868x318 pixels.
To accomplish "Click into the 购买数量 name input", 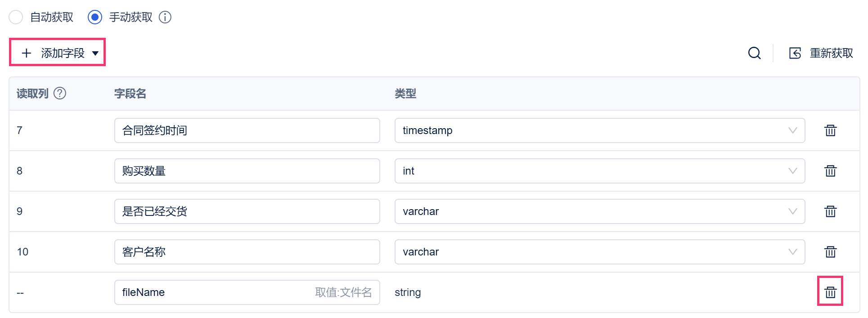I will (247, 171).
